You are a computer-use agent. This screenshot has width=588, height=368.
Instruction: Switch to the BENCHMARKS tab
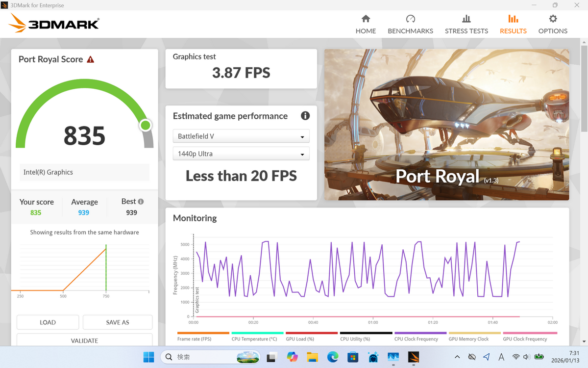click(x=411, y=25)
